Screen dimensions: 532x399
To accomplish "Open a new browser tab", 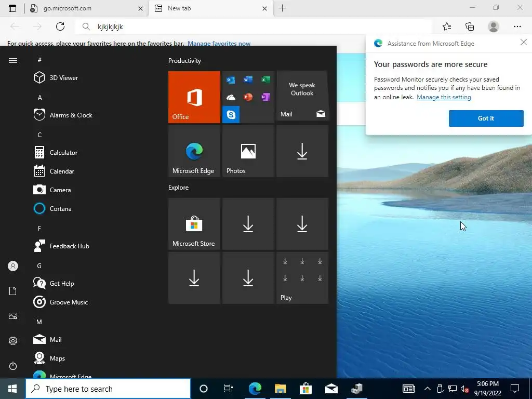I will pyautogui.click(x=282, y=8).
